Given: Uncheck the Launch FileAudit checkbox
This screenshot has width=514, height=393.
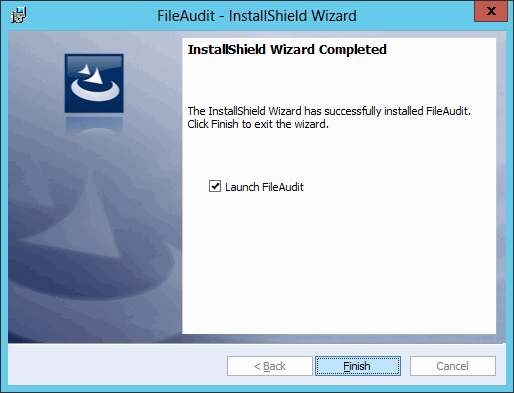Looking at the screenshot, I should (x=215, y=186).
